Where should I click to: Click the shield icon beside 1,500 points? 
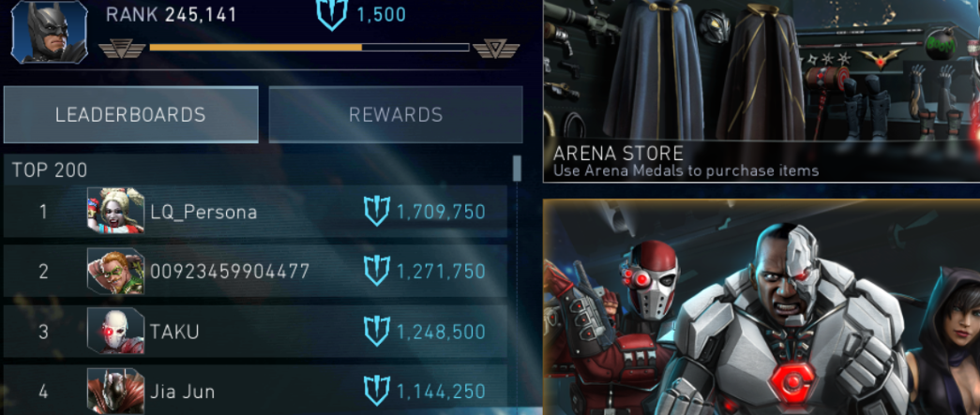point(332,14)
